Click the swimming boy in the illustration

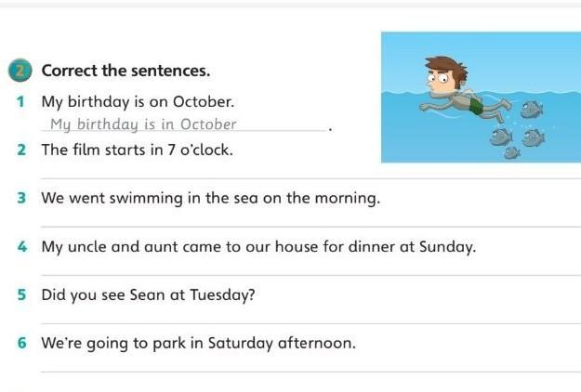tap(456, 88)
